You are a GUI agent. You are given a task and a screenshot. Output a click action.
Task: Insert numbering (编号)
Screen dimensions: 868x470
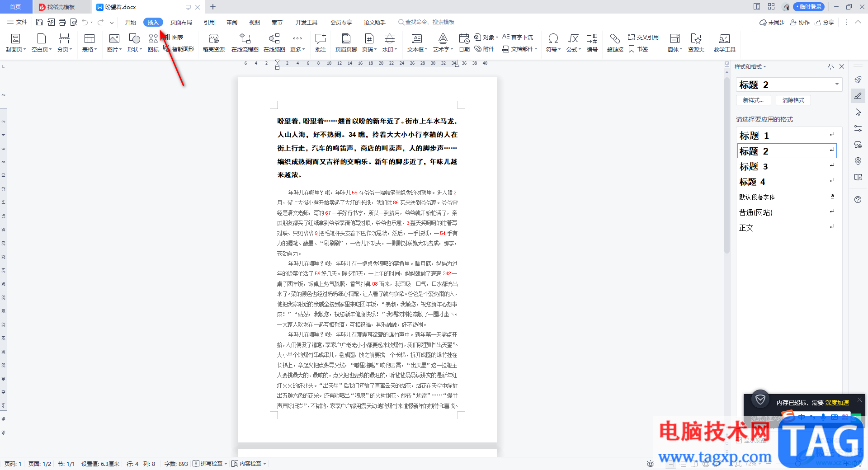592,43
